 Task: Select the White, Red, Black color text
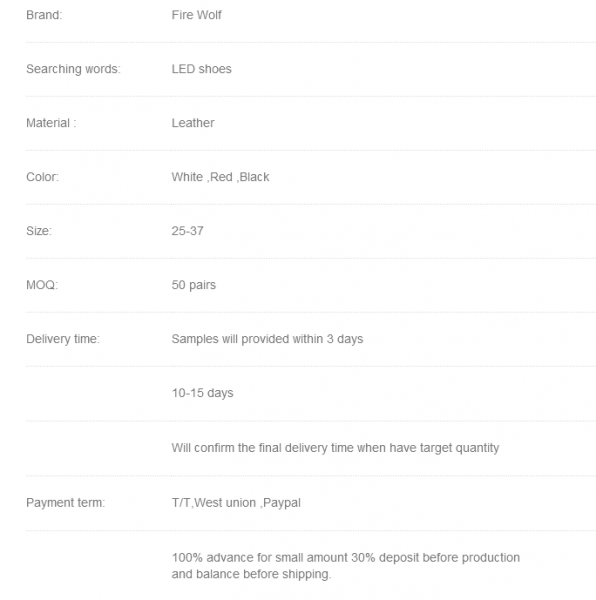click(220, 177)
